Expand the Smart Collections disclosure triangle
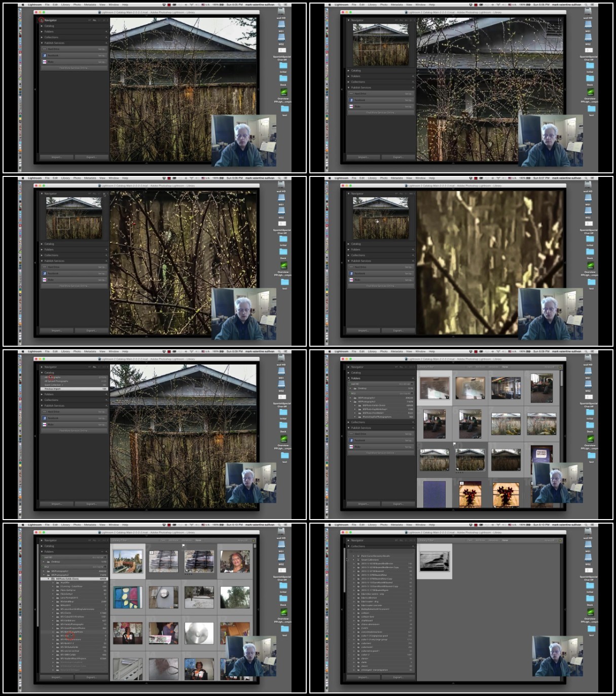616x696 pixels. coord(354,560)
